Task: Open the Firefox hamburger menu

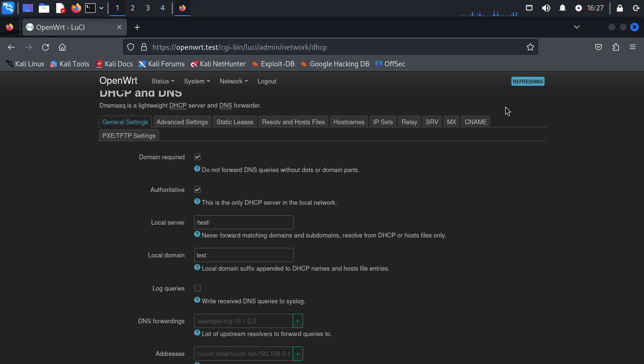Action: [x=633, y=47]
